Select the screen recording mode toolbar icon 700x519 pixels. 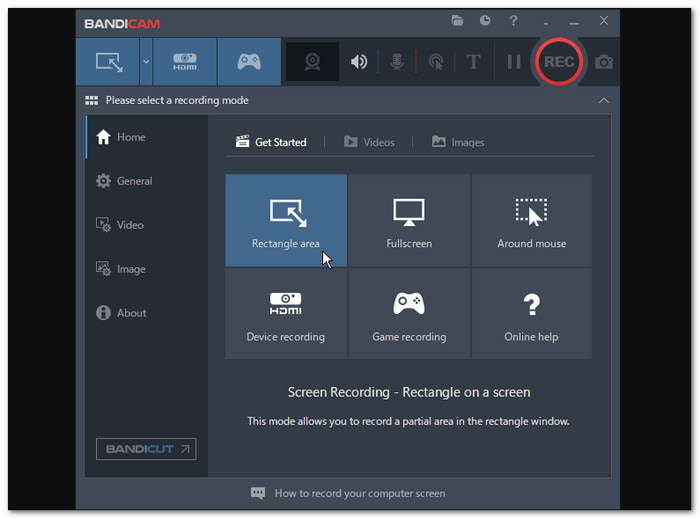pyautogui.click(x=108, y=62)
